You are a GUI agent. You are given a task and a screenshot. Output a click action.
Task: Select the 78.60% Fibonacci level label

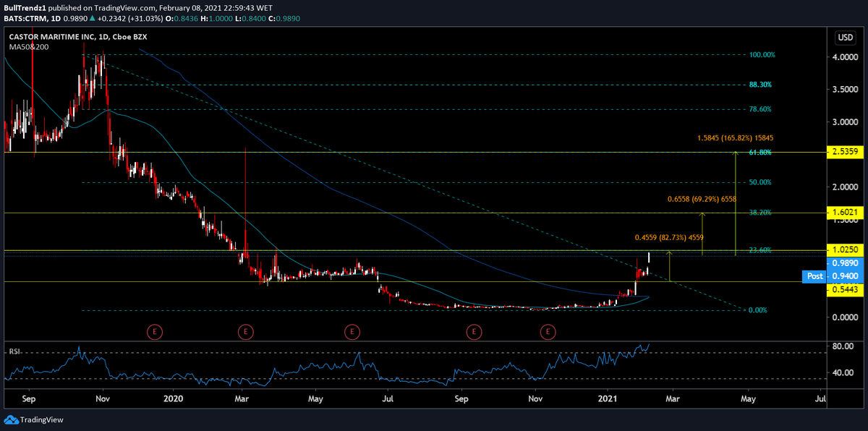pos(760,109)
